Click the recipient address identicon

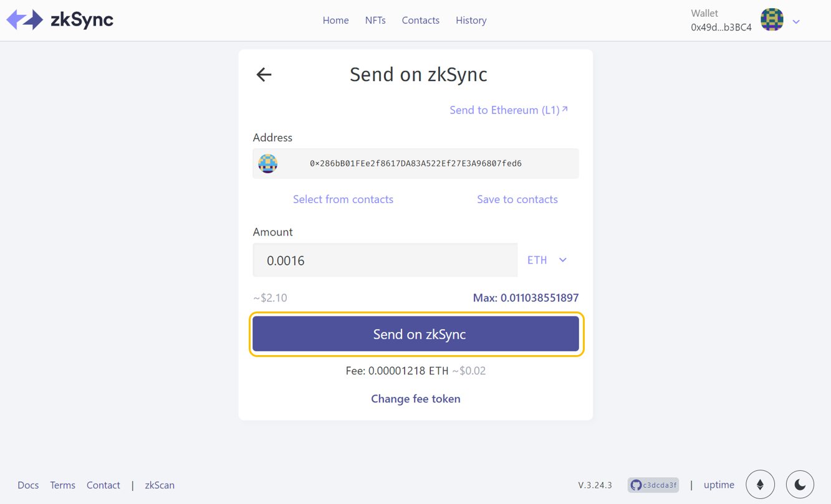[268, 163]
